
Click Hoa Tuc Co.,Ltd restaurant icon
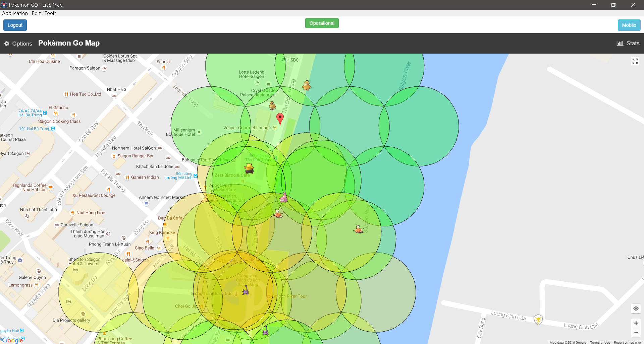pos(66,94)
